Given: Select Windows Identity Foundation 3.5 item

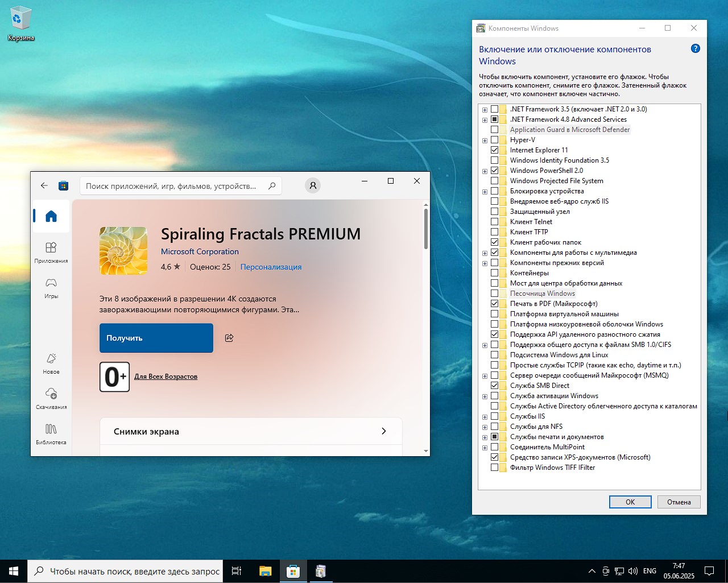Looking at the screenshot, I should click(x=560, y=160).
